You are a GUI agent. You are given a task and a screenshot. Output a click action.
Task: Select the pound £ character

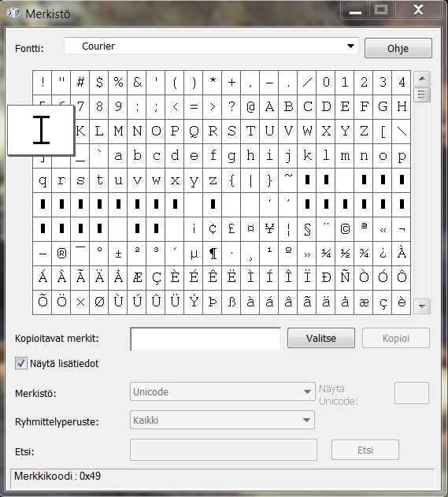(231, 229)
